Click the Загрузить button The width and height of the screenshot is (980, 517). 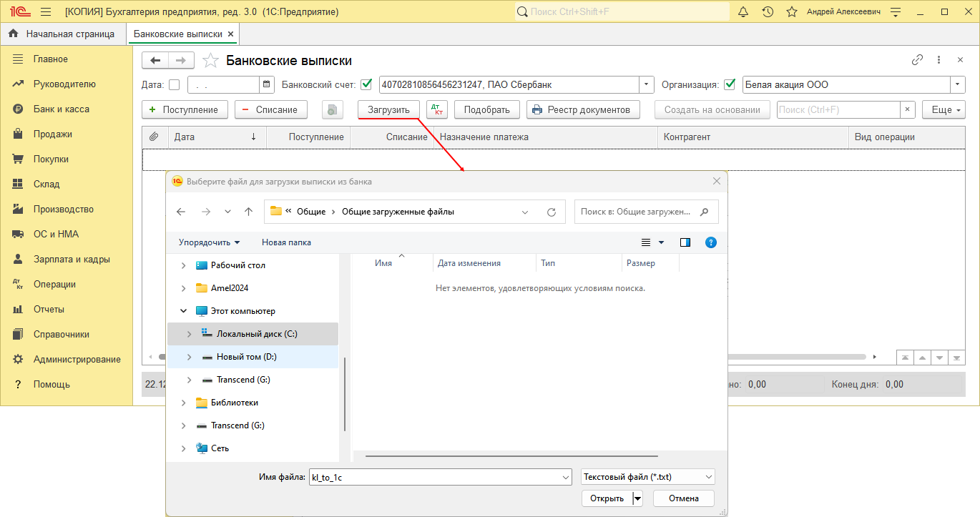coord(388,109)
